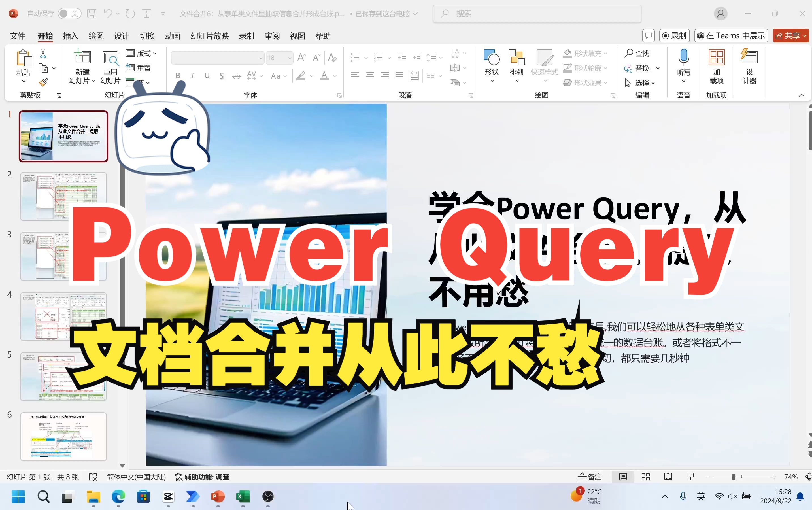The height and width of the screenshot is (510, 812).
Task: Open Excel from the taskbar
Action: tap(243, 496)
